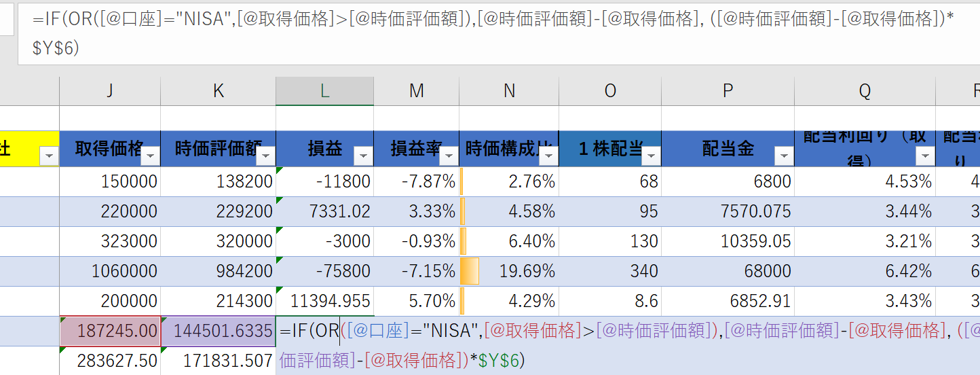980x375 pixels.
Task: Select cell with 時価評価額 214300
Action: tap(218, 301)
